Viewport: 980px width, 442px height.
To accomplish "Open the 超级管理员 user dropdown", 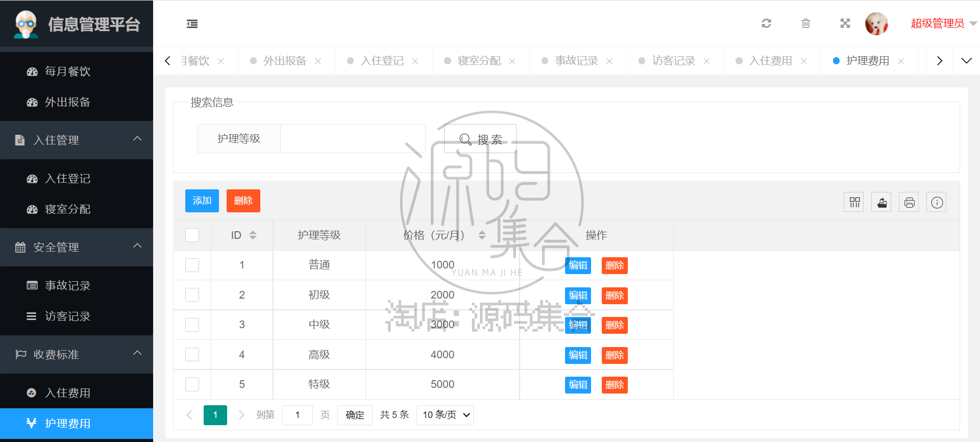I will [944, 23].
